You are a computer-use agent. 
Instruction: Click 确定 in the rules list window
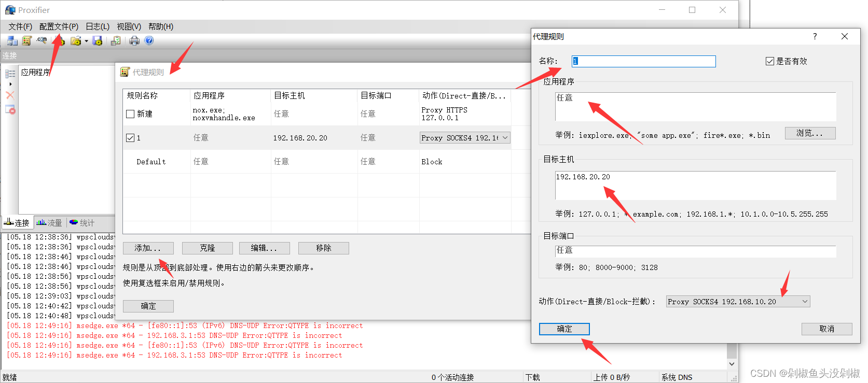pos(148,306)
